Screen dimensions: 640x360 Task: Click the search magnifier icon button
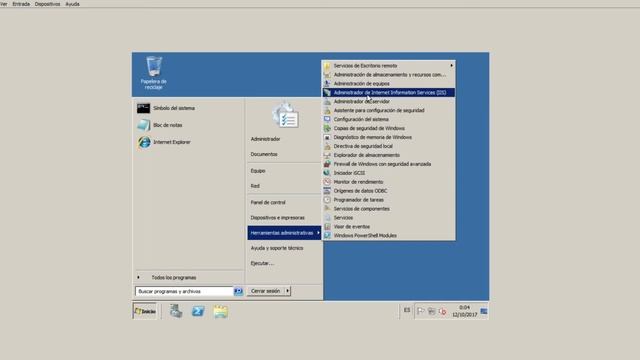tap(238, 291)
